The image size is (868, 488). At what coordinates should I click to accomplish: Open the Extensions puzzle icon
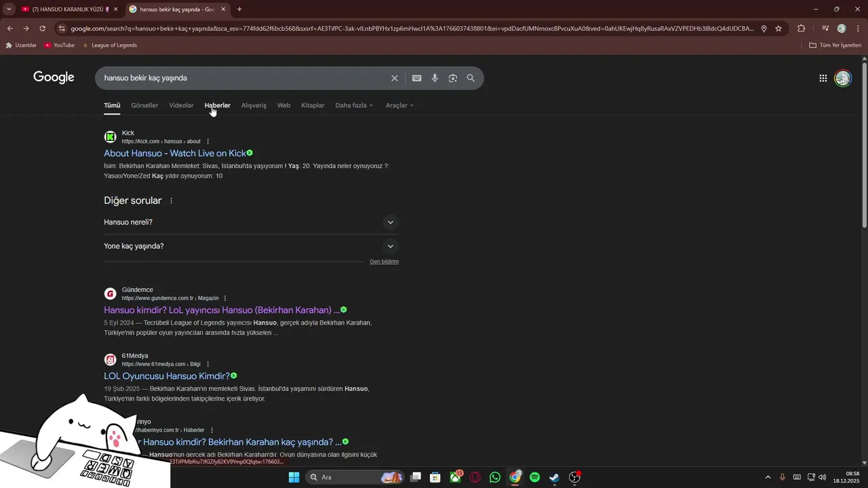802,28
